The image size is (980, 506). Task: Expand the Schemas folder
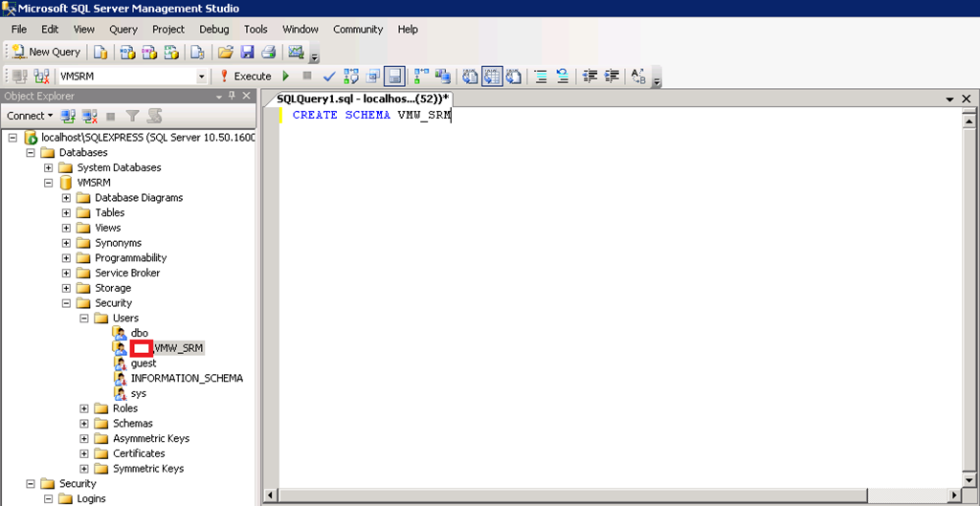84,424
